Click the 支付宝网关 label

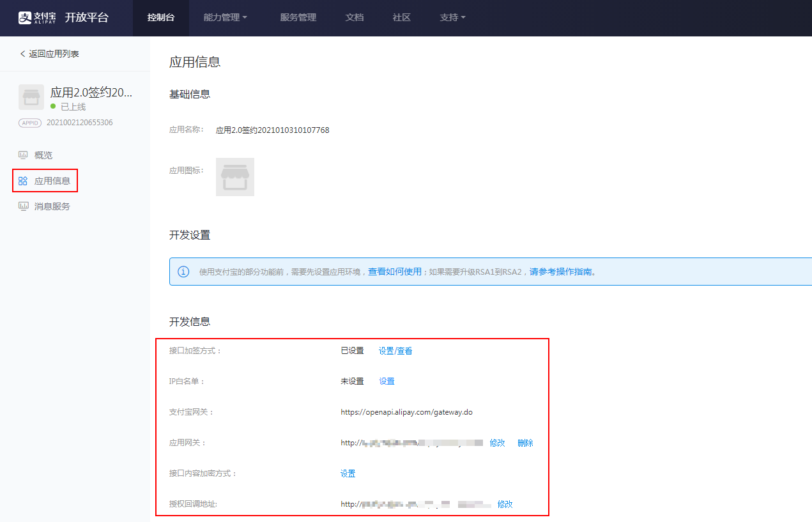pos(192,412)
